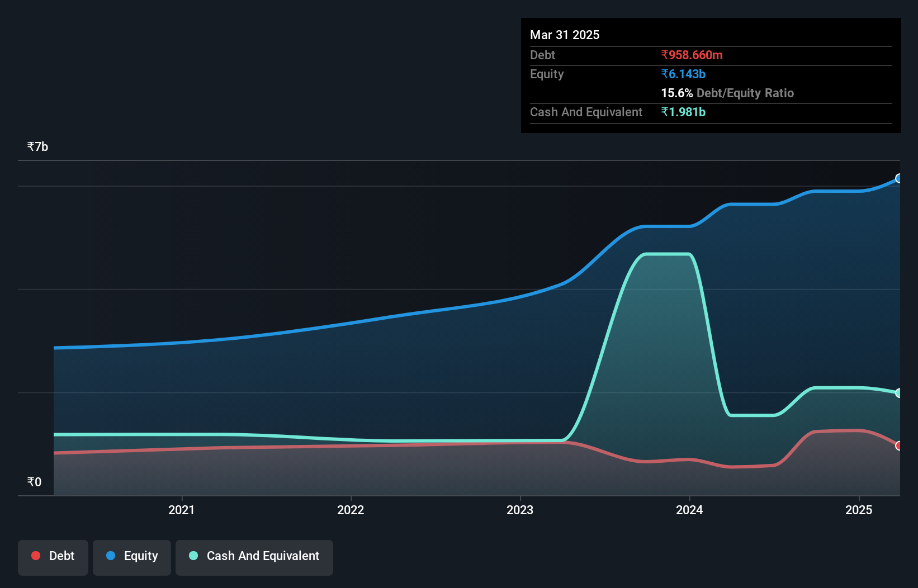Click the teal Cash value ₹1.981b
Image resolution: width=918 pixels, height=588 pixels.
pyautogui.click(x=684, y=112)
